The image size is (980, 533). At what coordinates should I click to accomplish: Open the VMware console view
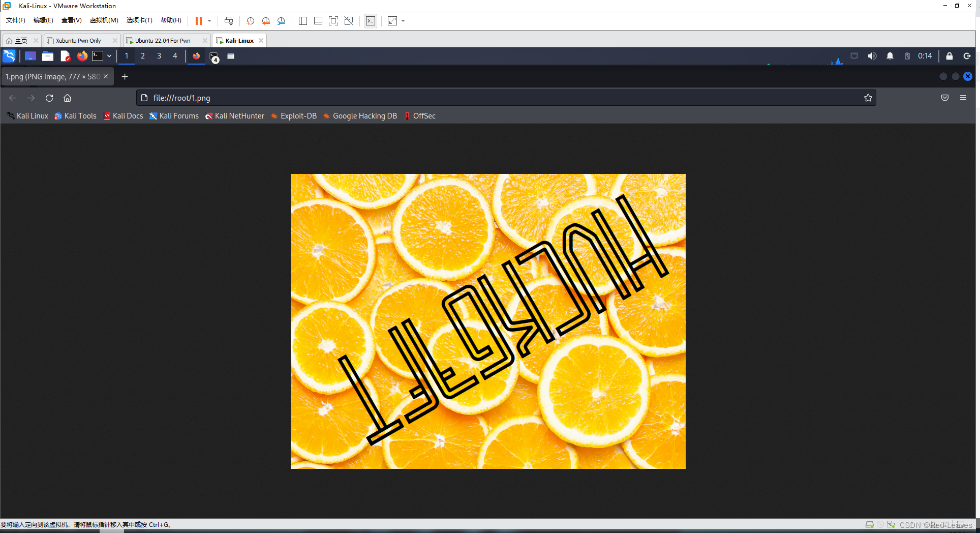click(x=371, y=21)
